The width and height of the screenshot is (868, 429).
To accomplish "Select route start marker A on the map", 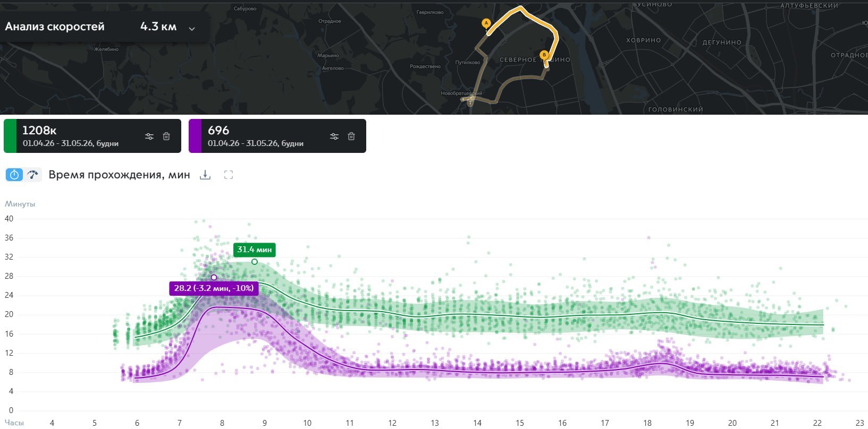I will point(486,23).
